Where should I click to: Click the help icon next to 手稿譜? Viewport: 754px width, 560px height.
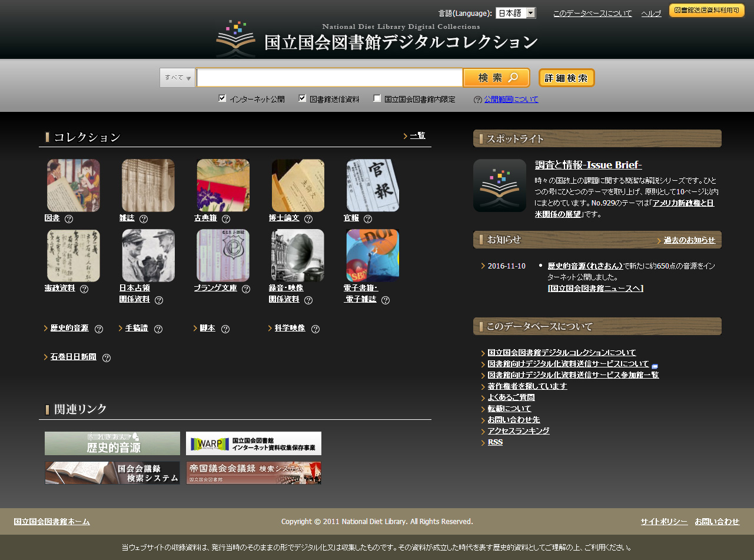(158, 329)
